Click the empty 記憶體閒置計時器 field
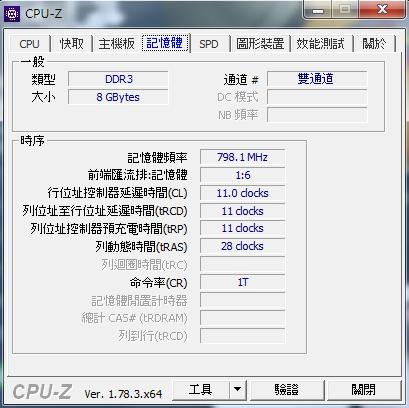This screenshot has width=409, height=408. point(242,300)
